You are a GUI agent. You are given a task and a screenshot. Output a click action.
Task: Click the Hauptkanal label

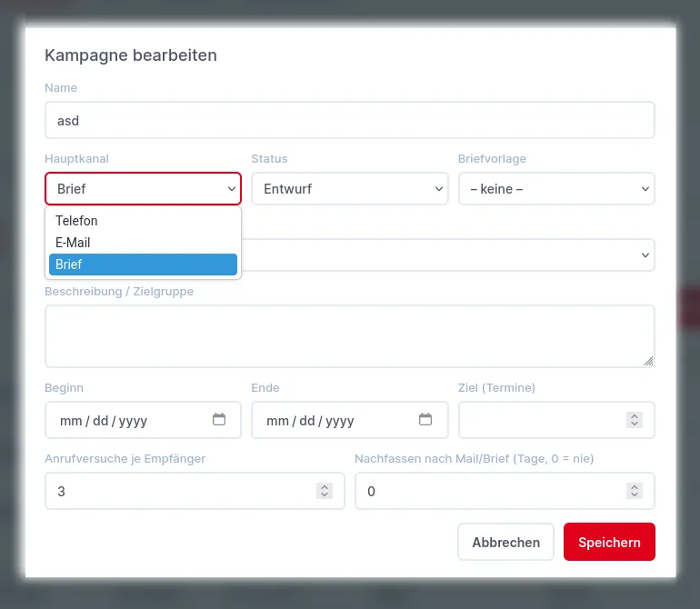tap(76, 158)
